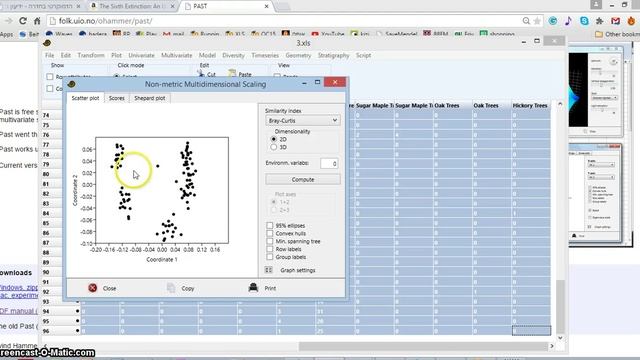The image size is (640, 360).
Task: Open the Script menu
Action: pyautogui.click(x=363, y=55)
